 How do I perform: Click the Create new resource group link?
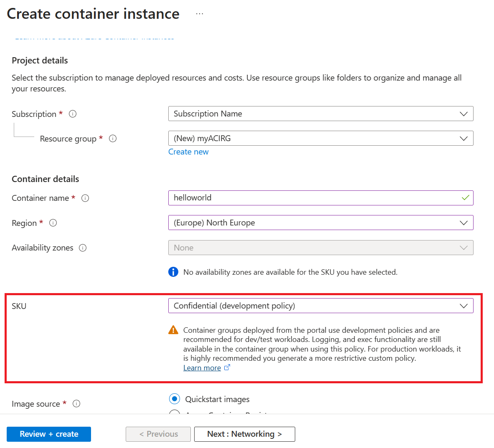pyautogui.click(x=188, y=152)
